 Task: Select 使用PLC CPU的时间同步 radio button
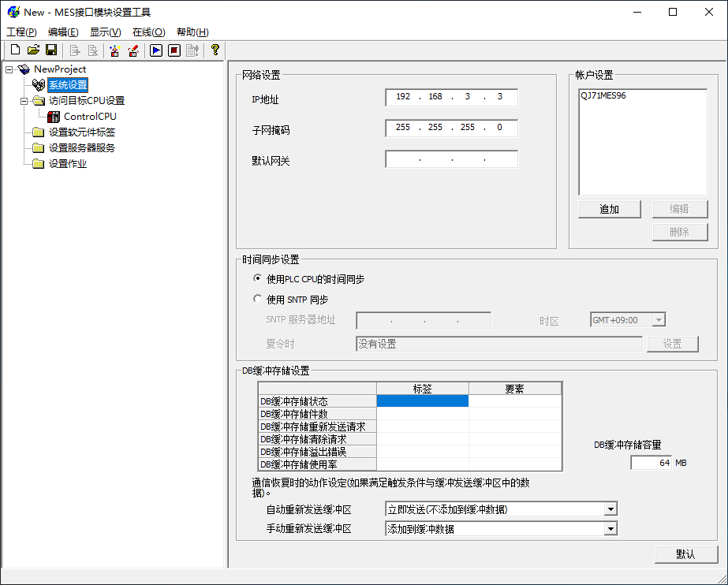pyautogui.click(x=257, y=279)
